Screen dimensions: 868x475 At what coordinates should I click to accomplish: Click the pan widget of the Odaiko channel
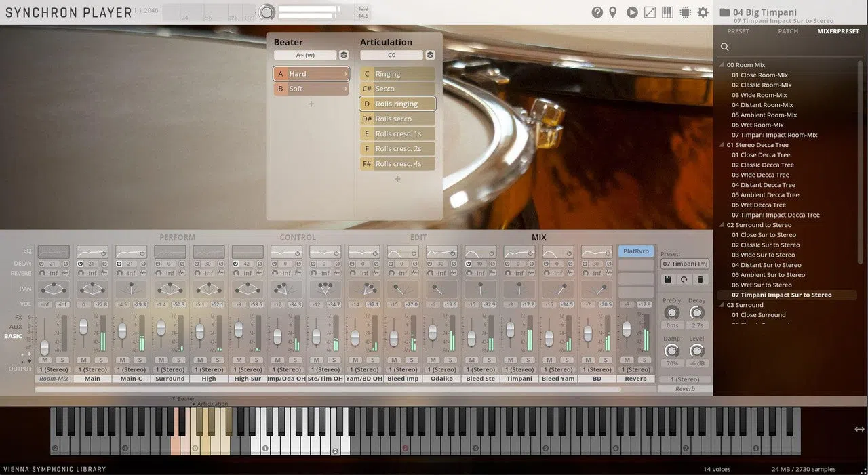pyautogui.click(x=441, y=289)
